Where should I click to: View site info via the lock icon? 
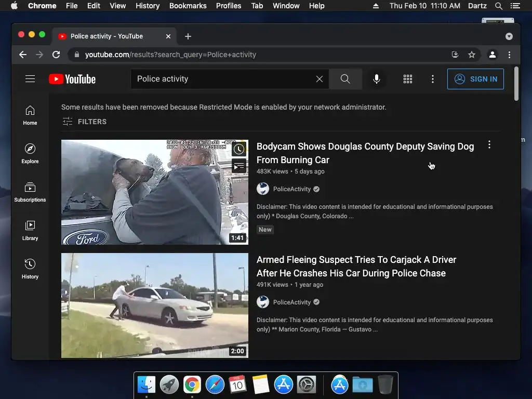(77, 55)
